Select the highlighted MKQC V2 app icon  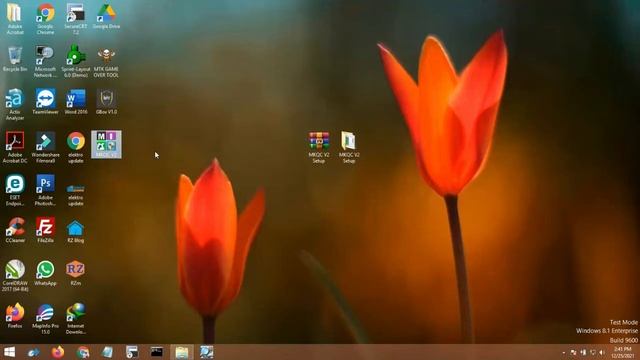pos(106,144)
